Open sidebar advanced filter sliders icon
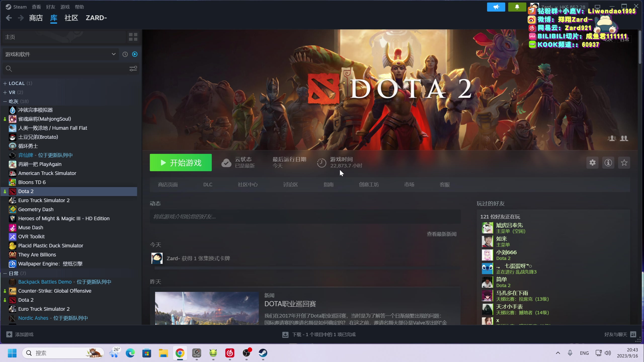 133,69
